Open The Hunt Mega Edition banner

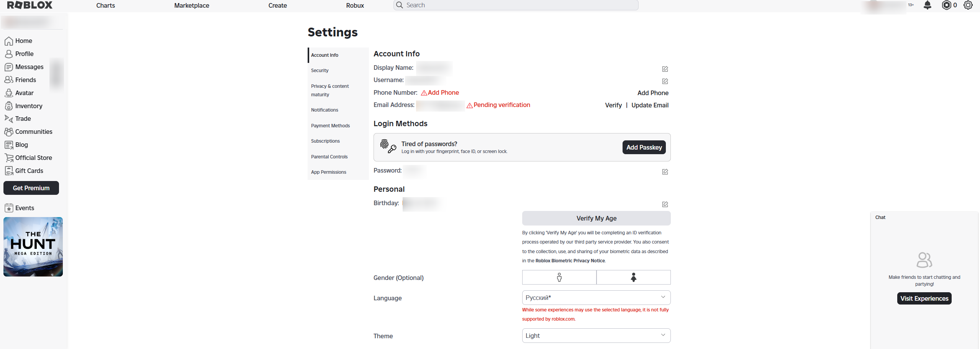tap(33, 247)
